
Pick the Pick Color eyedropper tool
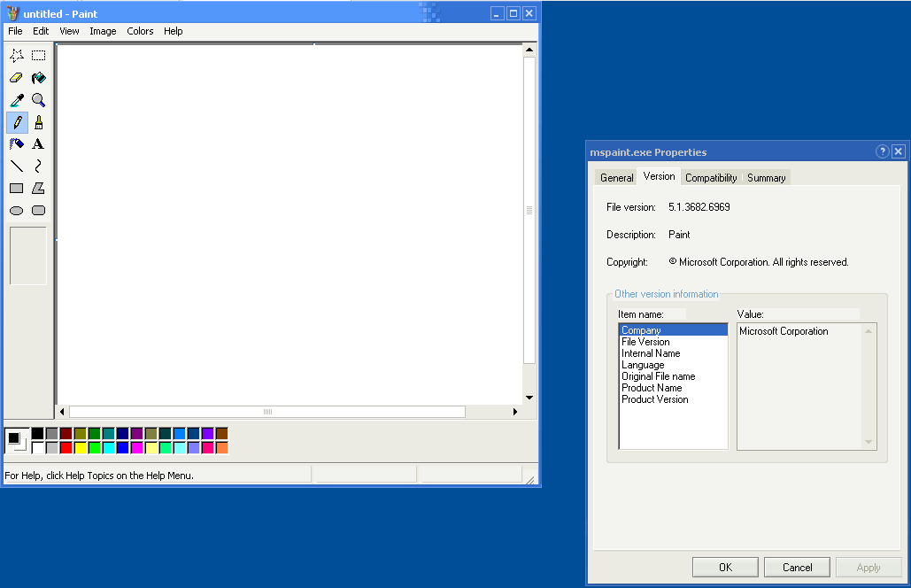tap(17, 100)
